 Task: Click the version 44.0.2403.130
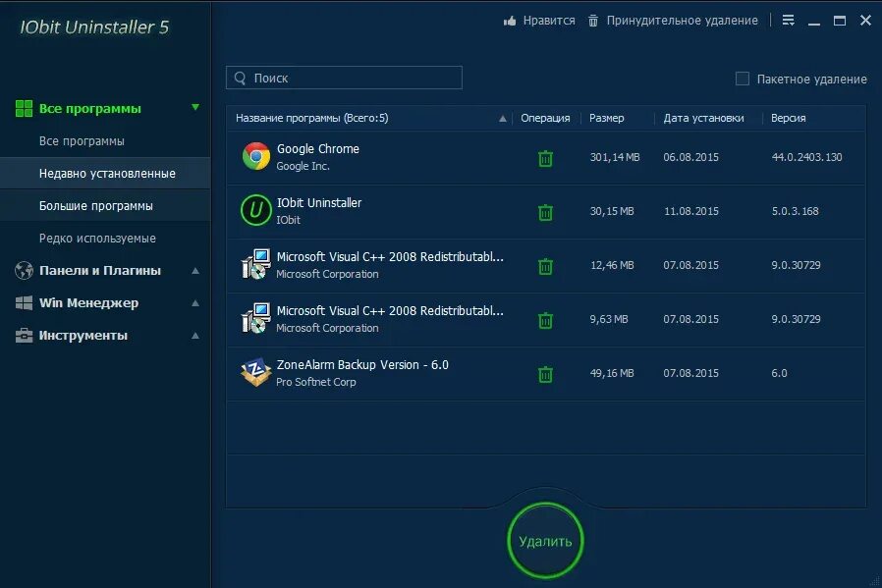pyautogui.click(x=806, y=157)
